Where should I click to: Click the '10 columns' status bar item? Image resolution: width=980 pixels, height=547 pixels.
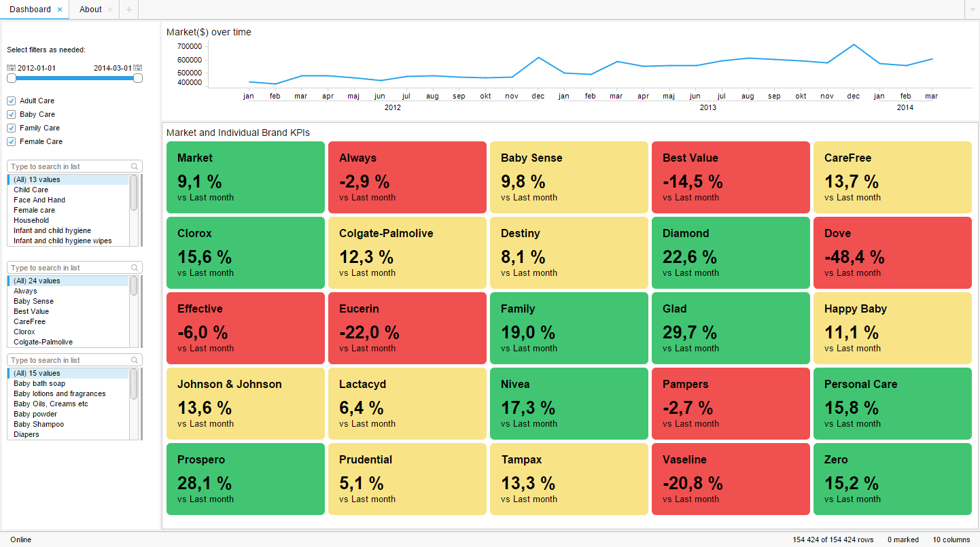[x=951, y=540]
